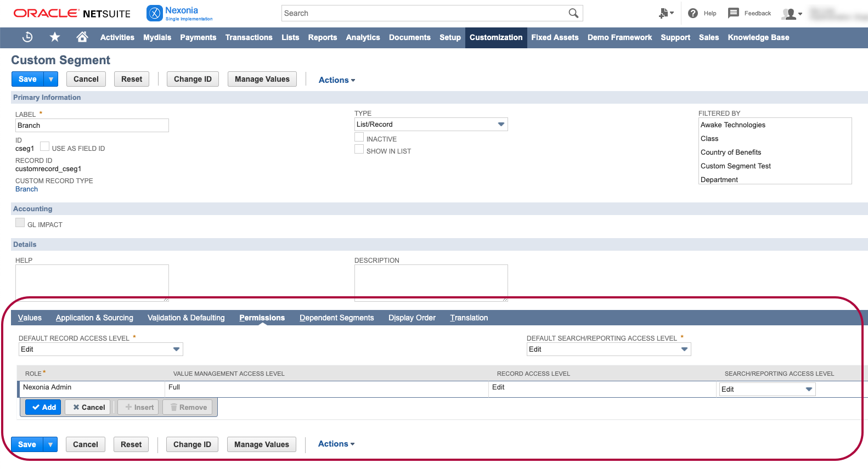868x474 pixels.
Task: Open the Setup menu
Action: 450,37
